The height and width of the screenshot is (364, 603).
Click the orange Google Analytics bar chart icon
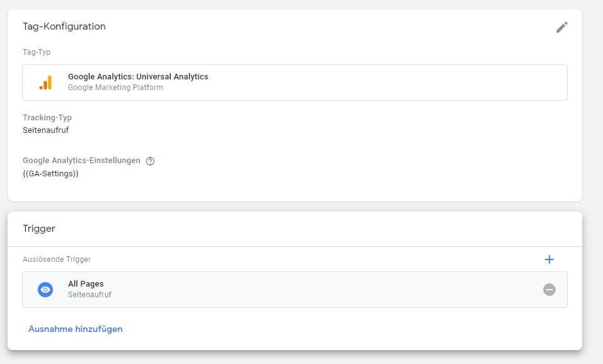pos(45,82)
